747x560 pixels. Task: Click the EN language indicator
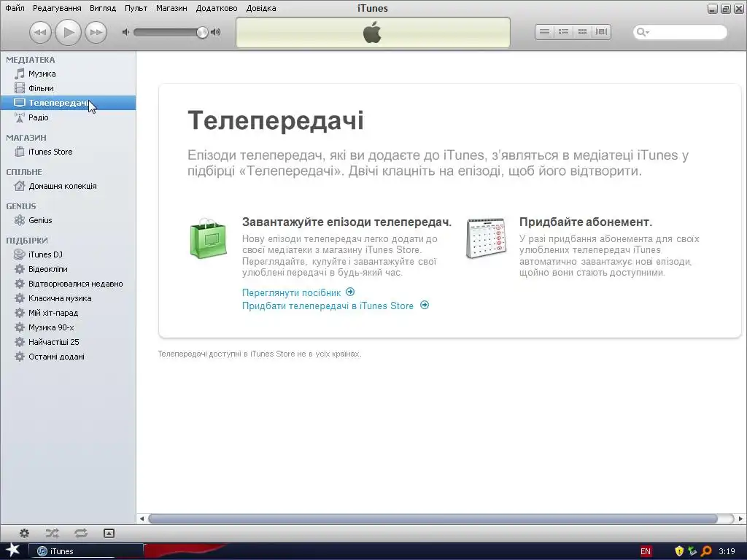click(x=646, y=551)
